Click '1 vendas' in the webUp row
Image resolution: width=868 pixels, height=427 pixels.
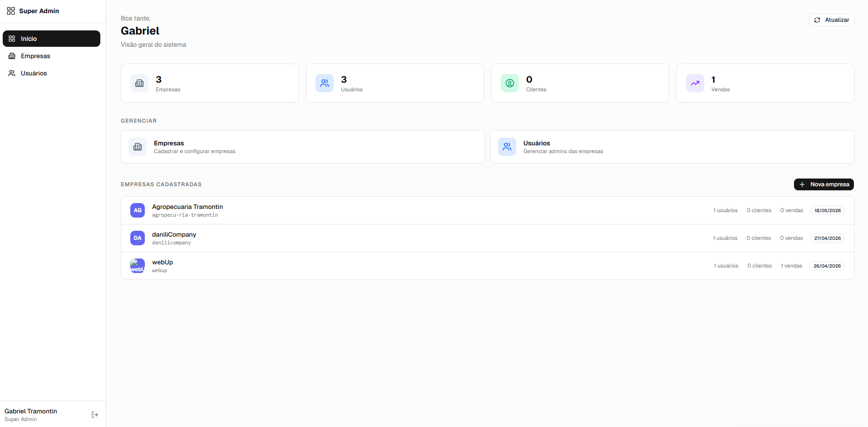point(792,266)
